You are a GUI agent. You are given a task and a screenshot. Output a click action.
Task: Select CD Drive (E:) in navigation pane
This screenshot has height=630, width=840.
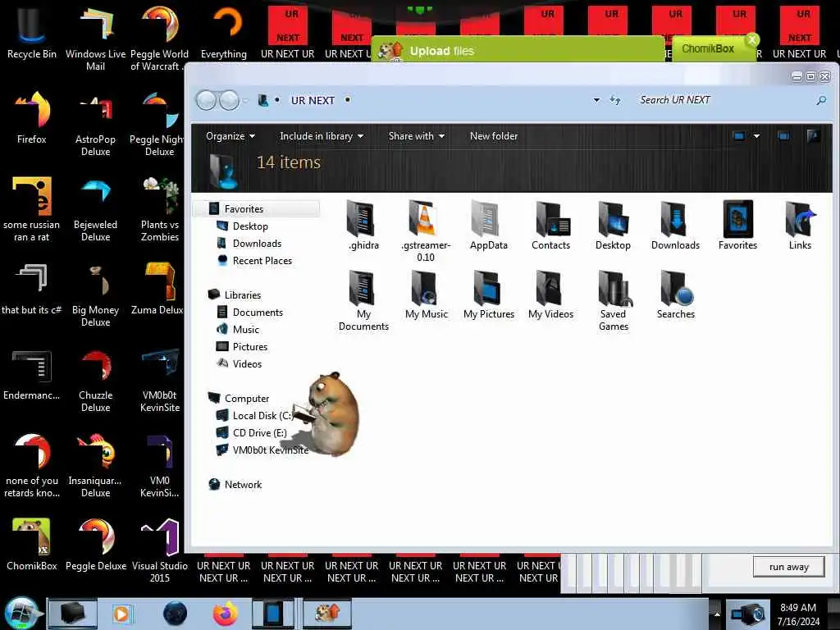pyautogui.click(x=259, y=433)
